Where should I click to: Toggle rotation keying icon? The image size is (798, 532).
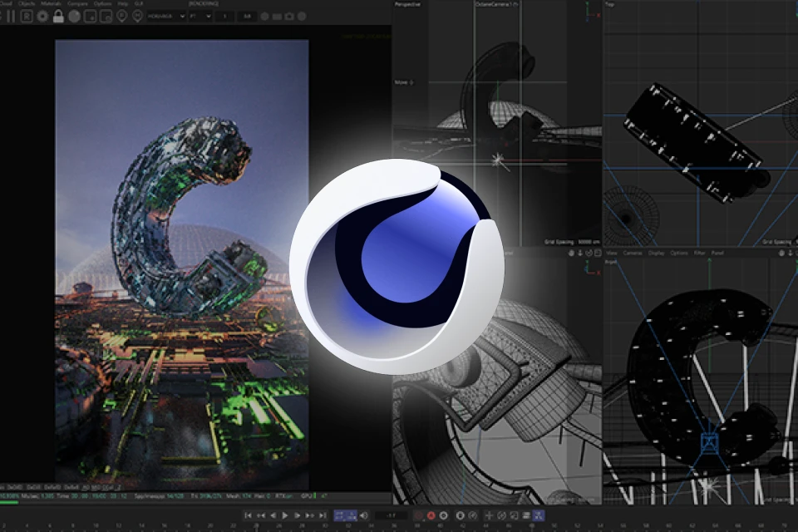[x=501, y=515]
